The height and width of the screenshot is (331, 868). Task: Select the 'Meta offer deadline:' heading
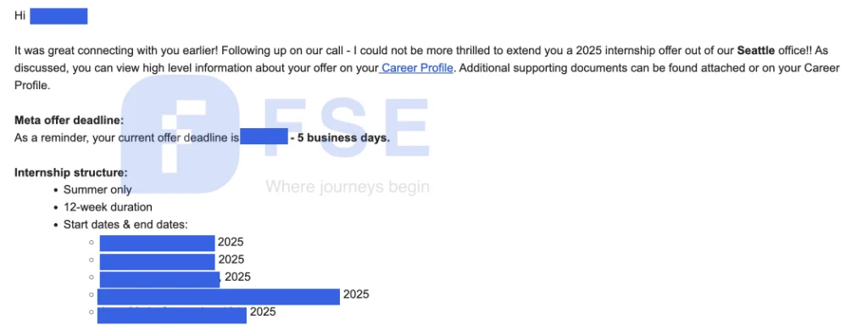70,121
